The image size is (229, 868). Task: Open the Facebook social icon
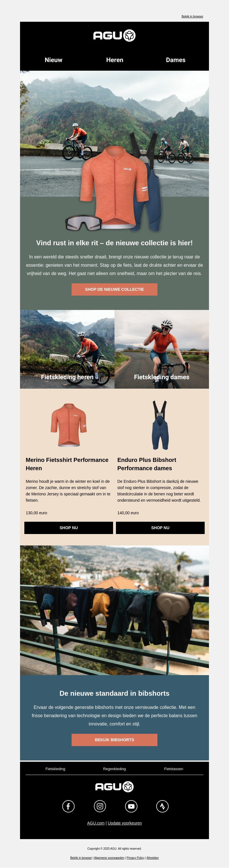(x=68, y=806)
